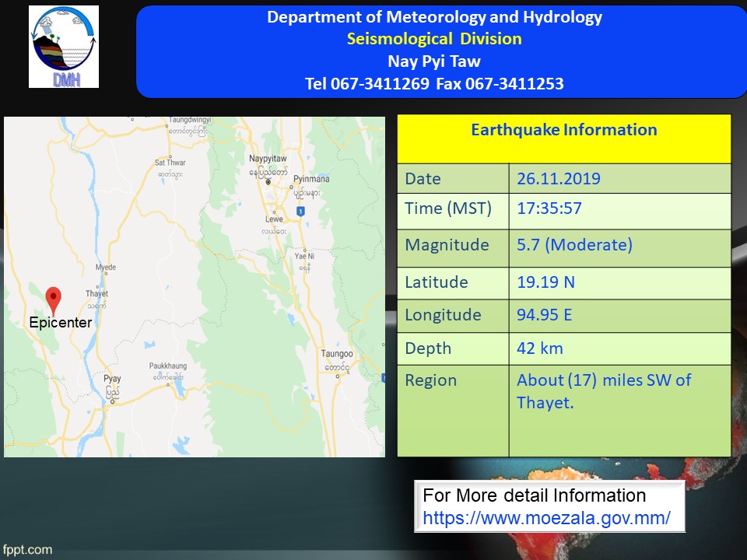Select the Epicenter label on the map
Viewport: 747px width, 560px height.
(x=61, y=323)
